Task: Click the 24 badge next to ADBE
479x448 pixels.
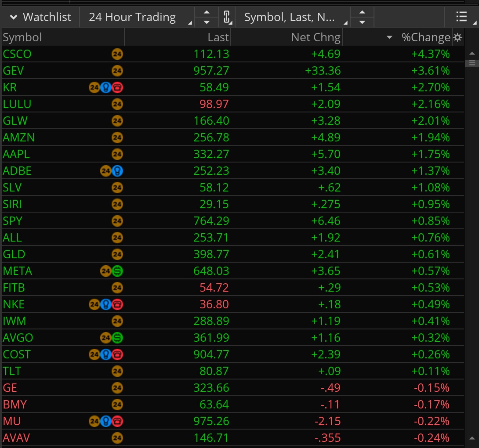Action: coord(106,171)
